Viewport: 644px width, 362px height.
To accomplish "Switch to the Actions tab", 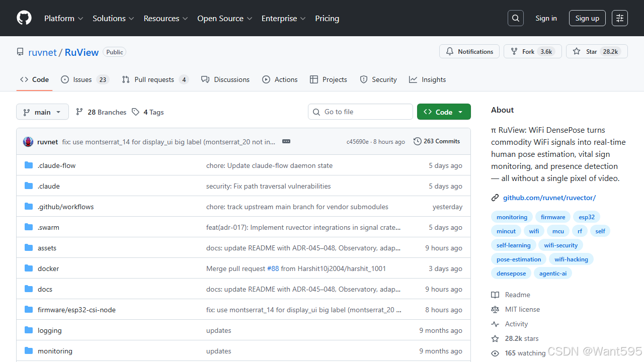I will [x=280, y=79].
